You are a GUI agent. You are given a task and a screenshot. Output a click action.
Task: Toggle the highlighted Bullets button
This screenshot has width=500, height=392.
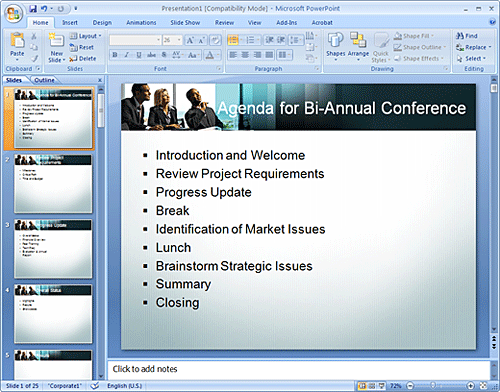click(x=233, y=40)
